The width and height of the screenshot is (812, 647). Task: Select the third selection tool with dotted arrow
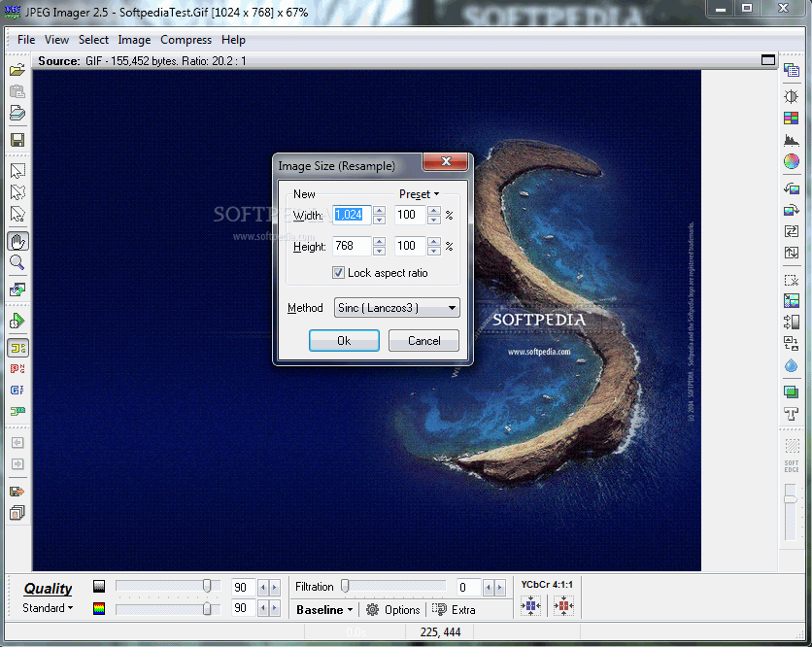coord(17,214)
